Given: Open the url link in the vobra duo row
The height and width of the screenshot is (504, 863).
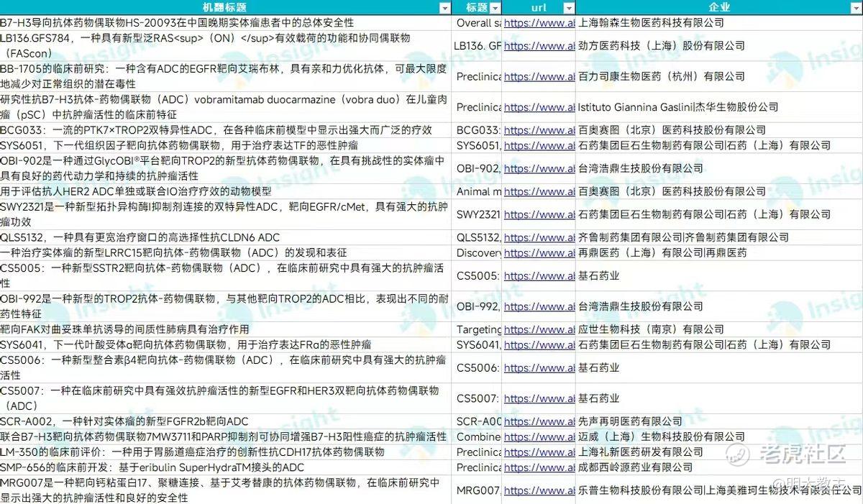Looking at the screenshot, I should [539, 108].
